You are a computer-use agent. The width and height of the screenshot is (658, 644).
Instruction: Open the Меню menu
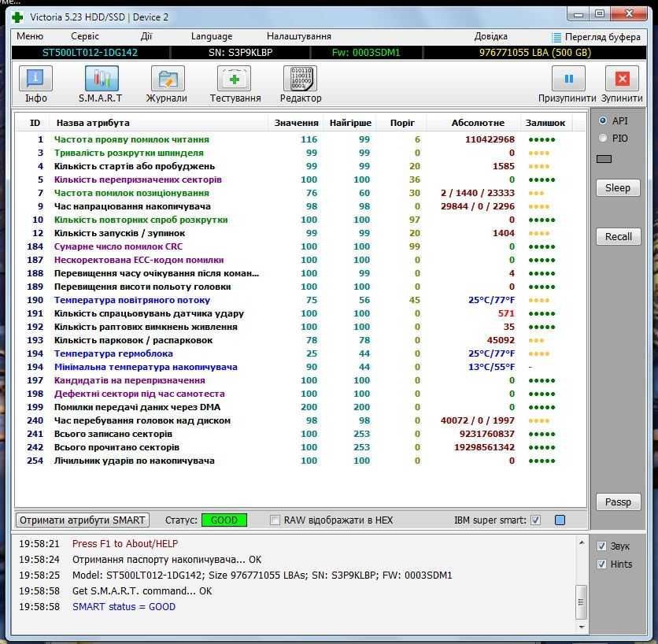(x=30, y=36)
